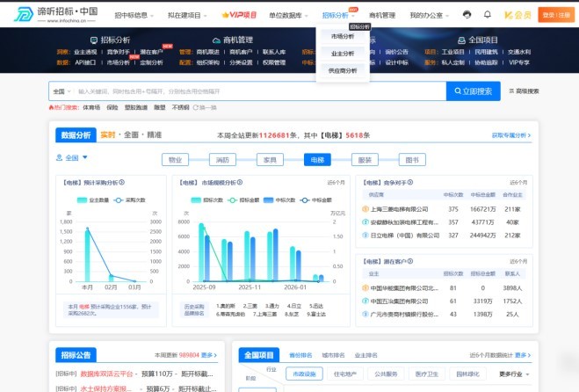Image resolution: width=579 pixels, height=392 pixels.
Task: Click the 立即搜索 search button
Action: click(474, 91)
